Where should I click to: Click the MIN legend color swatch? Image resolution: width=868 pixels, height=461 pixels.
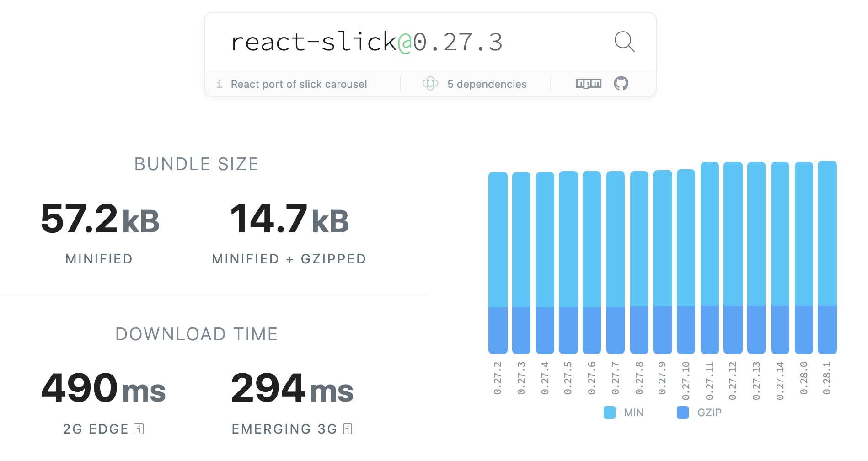tap(610, 413)
